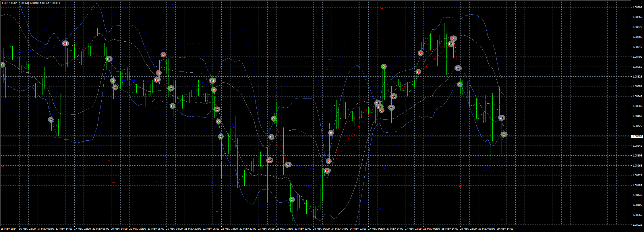Click the 1.08705 price axis label
The image size is (644, 232).
coord(637,57)
